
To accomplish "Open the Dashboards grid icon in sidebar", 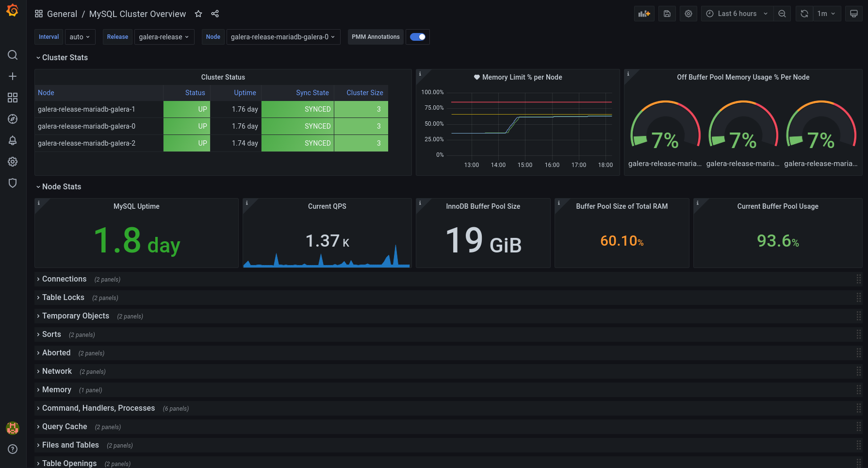I will (13, 98).
